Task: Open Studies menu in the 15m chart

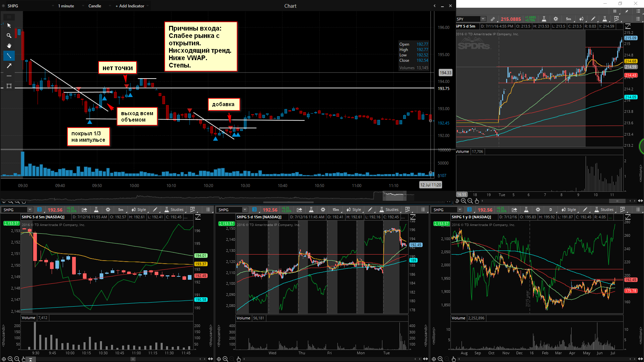Action: (x=389, y=210)
